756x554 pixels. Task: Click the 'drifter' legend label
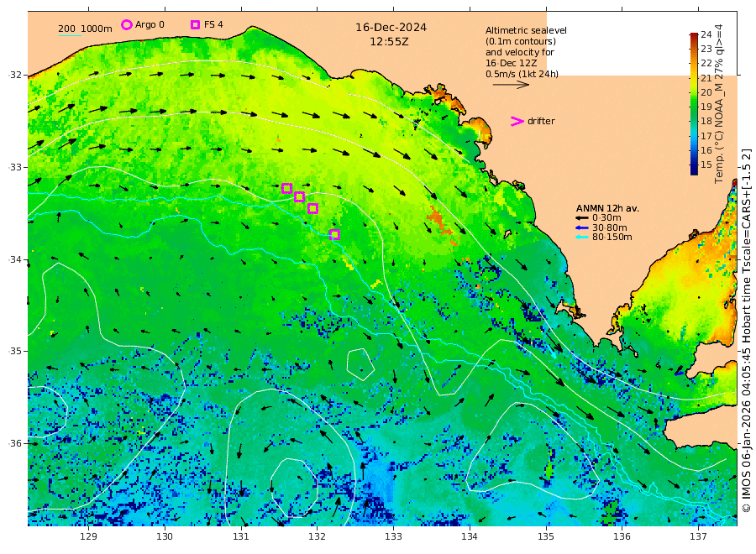[x=541, y=122]
